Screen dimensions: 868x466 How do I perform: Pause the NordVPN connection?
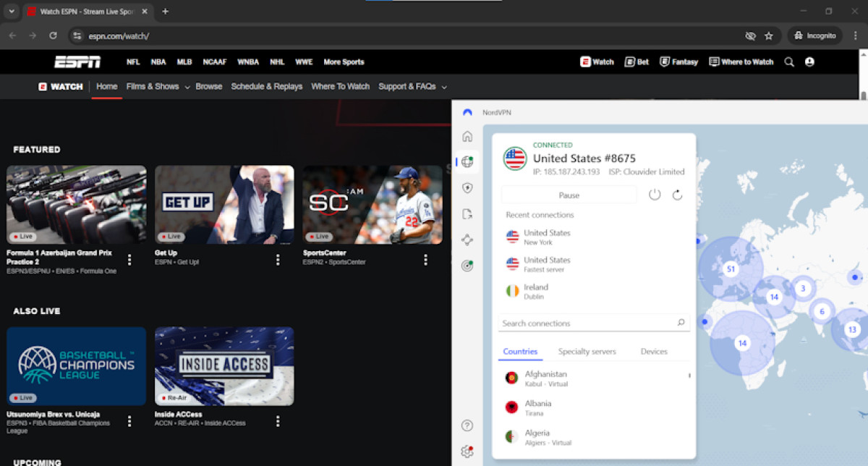(x=569, y=195)
